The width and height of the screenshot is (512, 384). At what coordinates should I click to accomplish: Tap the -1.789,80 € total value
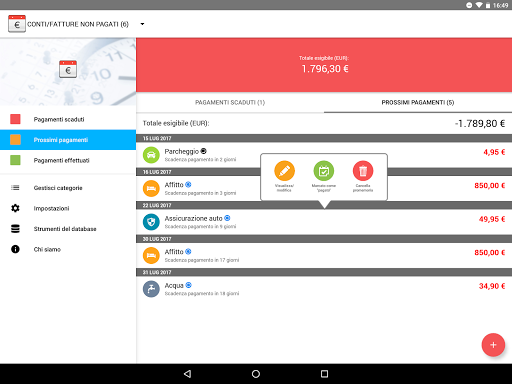point(480,124)
